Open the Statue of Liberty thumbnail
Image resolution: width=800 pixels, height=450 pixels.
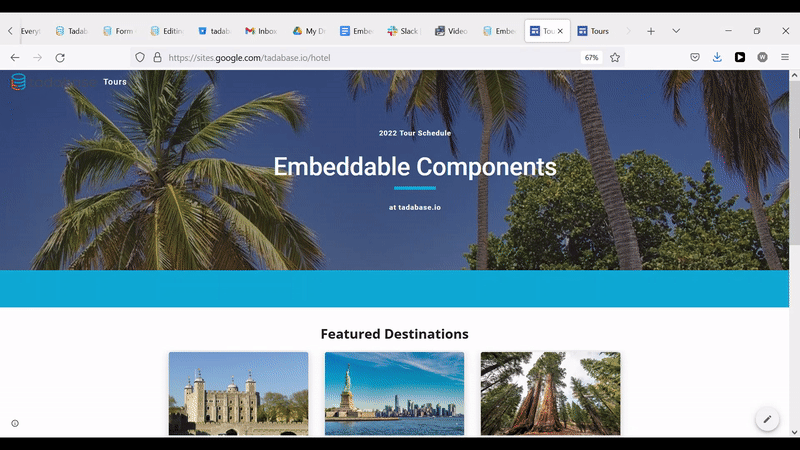coord(394,393)
